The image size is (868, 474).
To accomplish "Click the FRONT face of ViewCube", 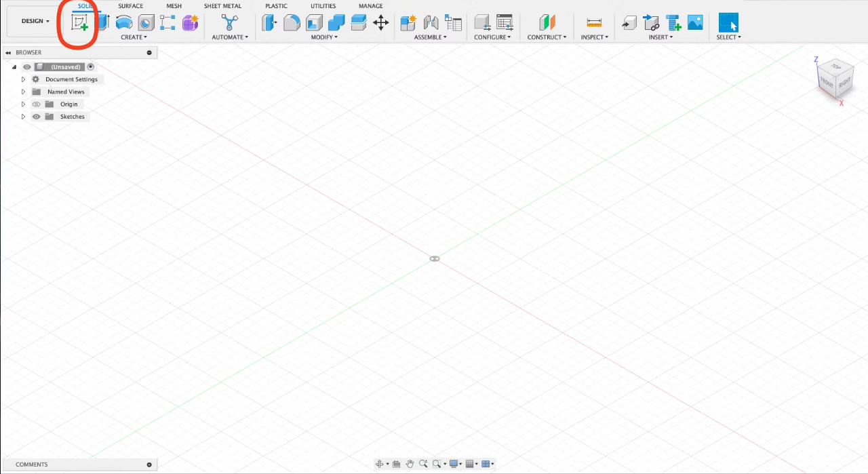I will click(x=827, y=83).
